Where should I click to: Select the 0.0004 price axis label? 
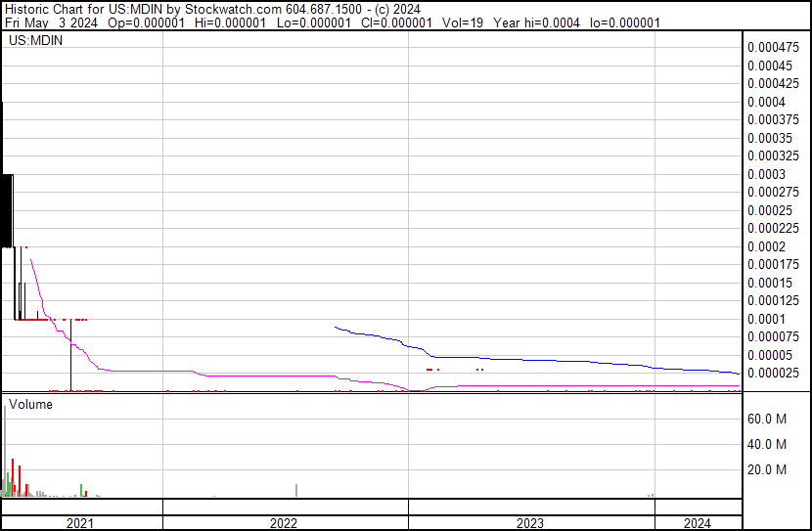[766, 102]
